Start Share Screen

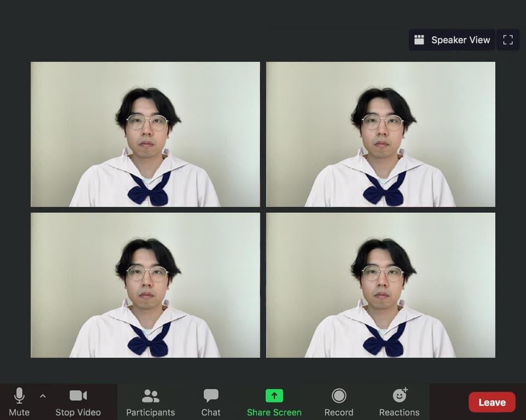click(274, 402)
